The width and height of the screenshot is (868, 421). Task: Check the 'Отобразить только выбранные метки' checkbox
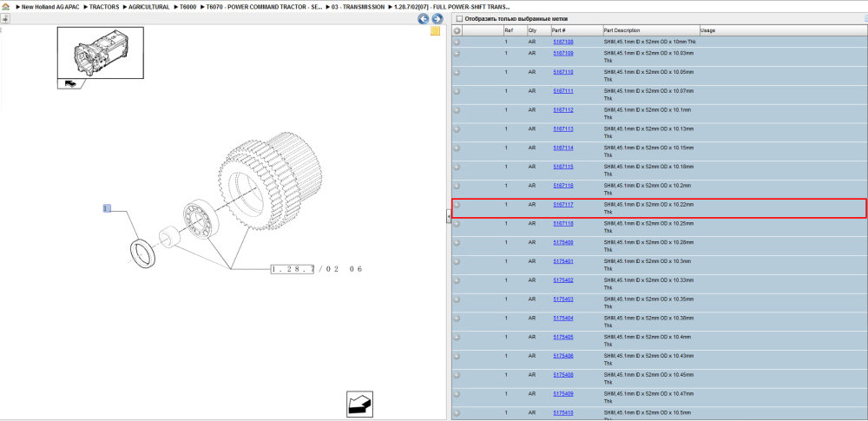coord(459,18)
